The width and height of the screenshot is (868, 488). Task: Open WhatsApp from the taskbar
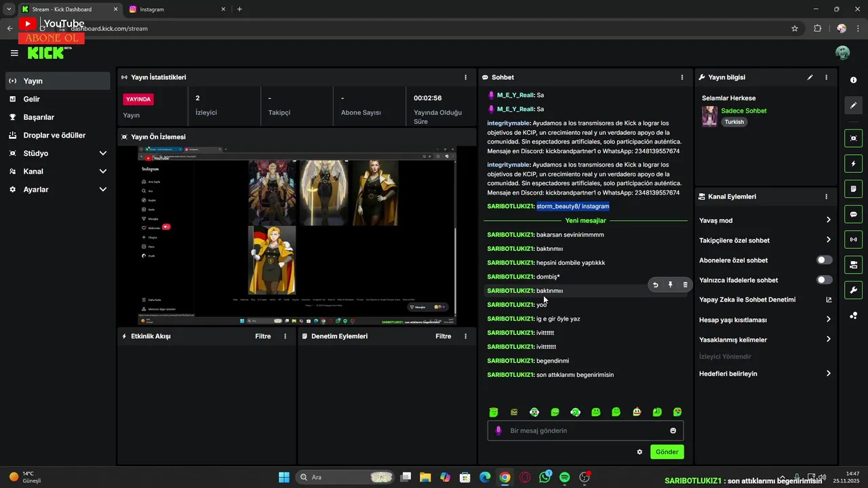(x=545, y=477)
